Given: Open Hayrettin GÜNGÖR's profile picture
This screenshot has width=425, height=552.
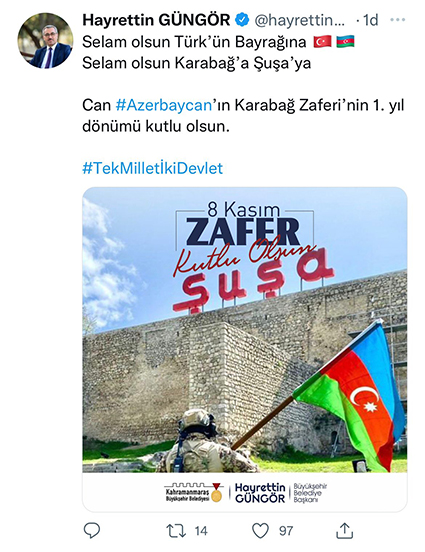Looking at the screenshot, I should click(x=45, y=40).
